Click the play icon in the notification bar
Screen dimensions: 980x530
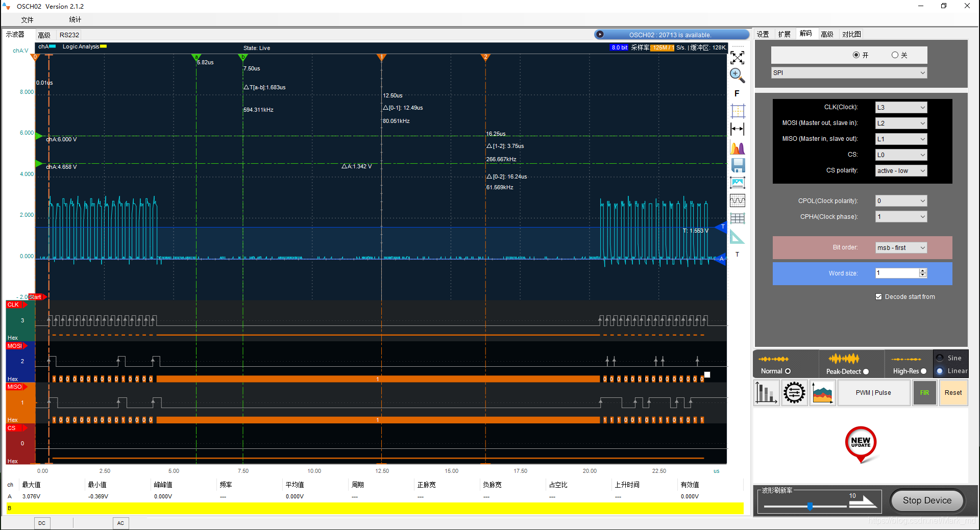[x=600, y=35]
